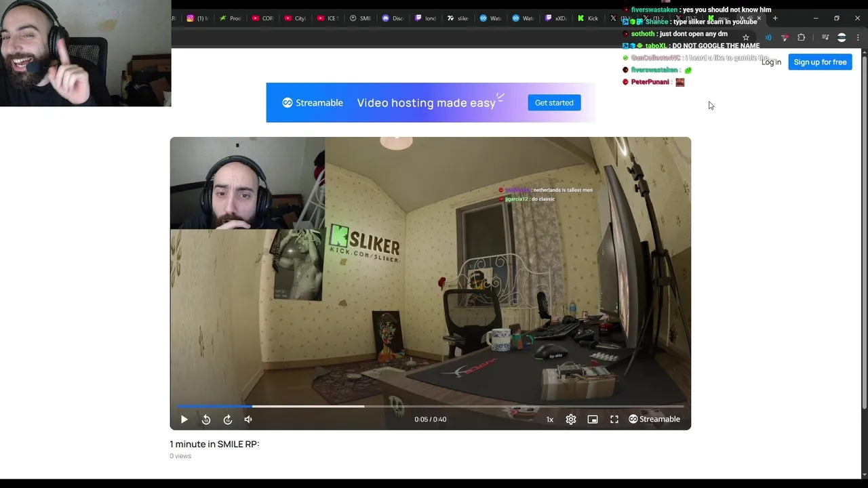This screenshot has height=488, width=868.
Task: Switch to the COR YouTube tab
Action: (262, 18)
